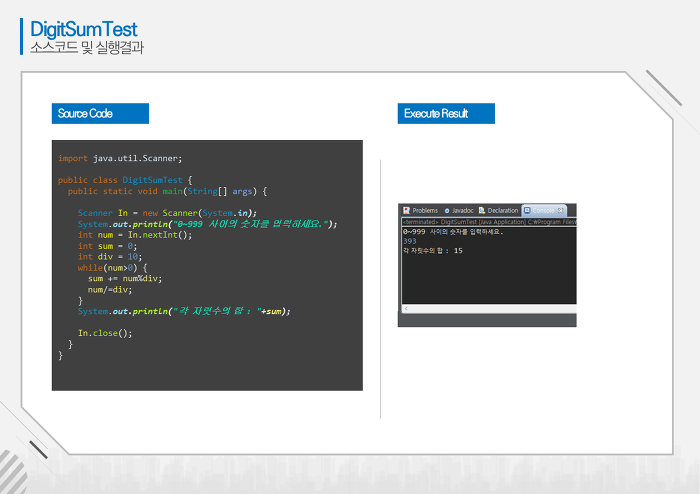Click the Console tab monitor icon

click(x=527, y=210)
